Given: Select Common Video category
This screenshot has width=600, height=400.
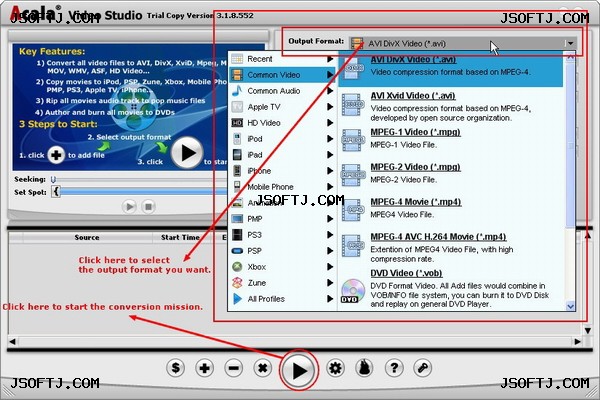Looking at the screenshot, I should (x=282, y=75).
